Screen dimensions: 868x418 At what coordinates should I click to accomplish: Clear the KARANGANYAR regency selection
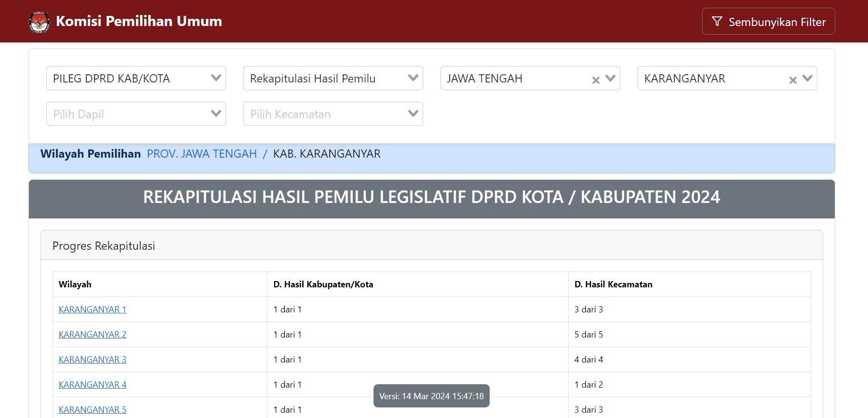[x=793, y=80]
